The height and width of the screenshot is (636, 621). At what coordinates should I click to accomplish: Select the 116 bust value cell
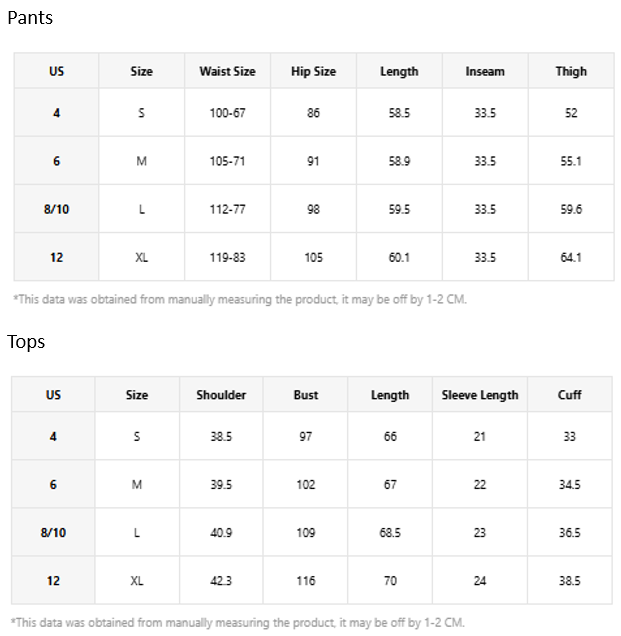coord(305,580)
